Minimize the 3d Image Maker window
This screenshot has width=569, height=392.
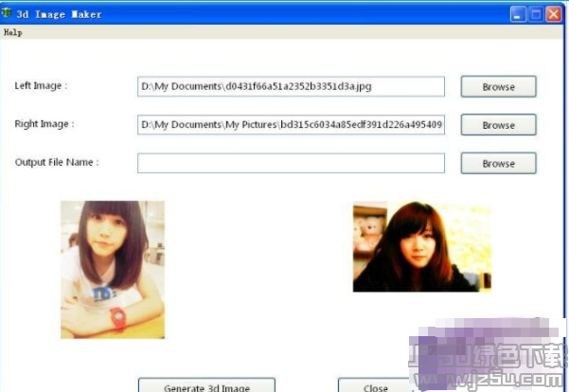[519, 14]
